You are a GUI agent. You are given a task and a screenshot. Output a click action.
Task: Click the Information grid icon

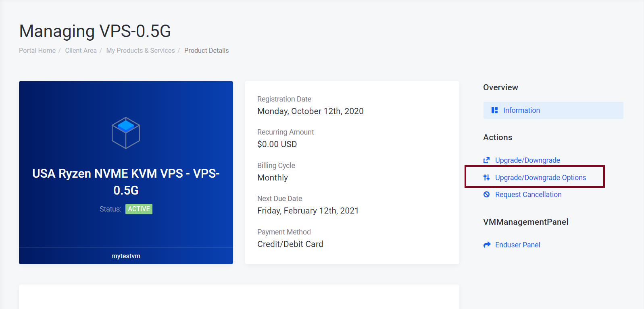tap(494, 110)
